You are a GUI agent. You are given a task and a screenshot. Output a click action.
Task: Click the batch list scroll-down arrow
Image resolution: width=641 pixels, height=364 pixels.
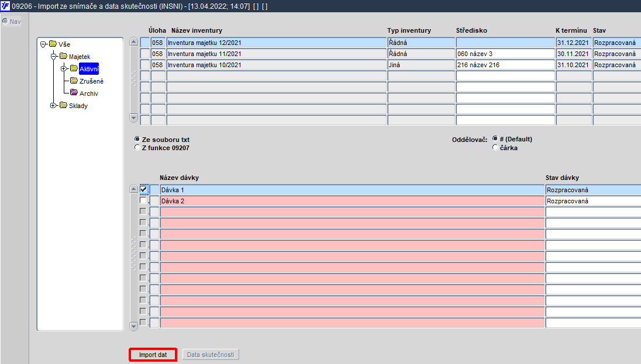click(x=134, y=326)
